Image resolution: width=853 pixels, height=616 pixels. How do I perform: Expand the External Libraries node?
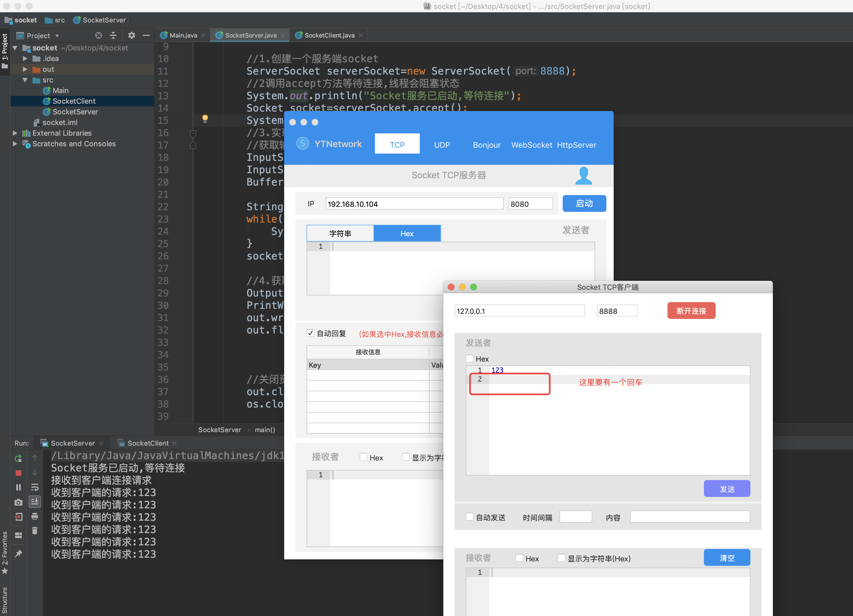pos(15,133)
